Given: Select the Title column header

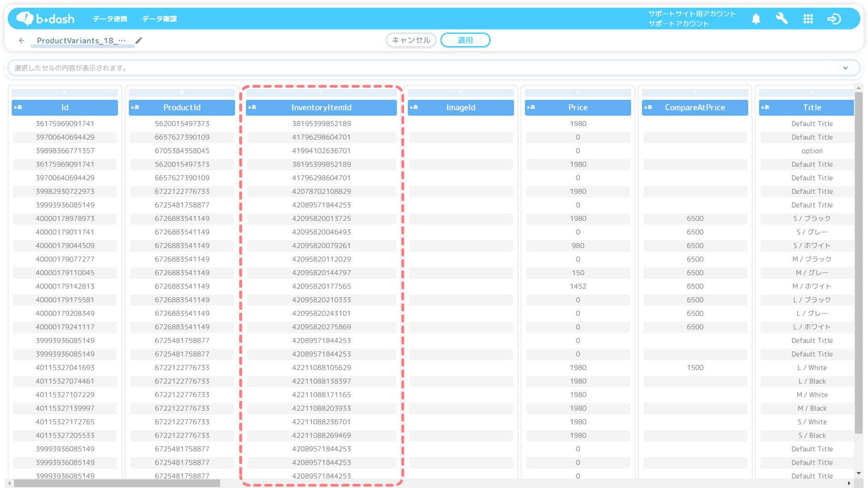Looking at the screenshot, I should 807,107.
